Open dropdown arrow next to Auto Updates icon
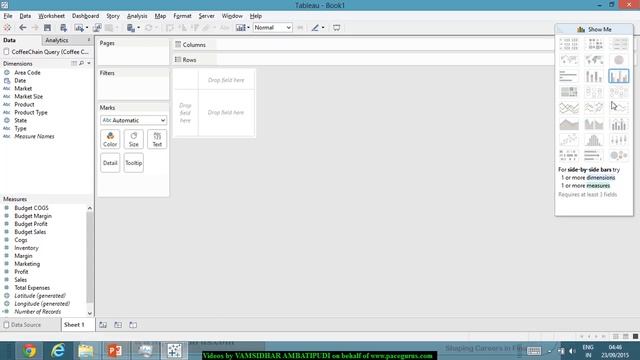Viewport: 640px width, 360px height. point(139,28)
